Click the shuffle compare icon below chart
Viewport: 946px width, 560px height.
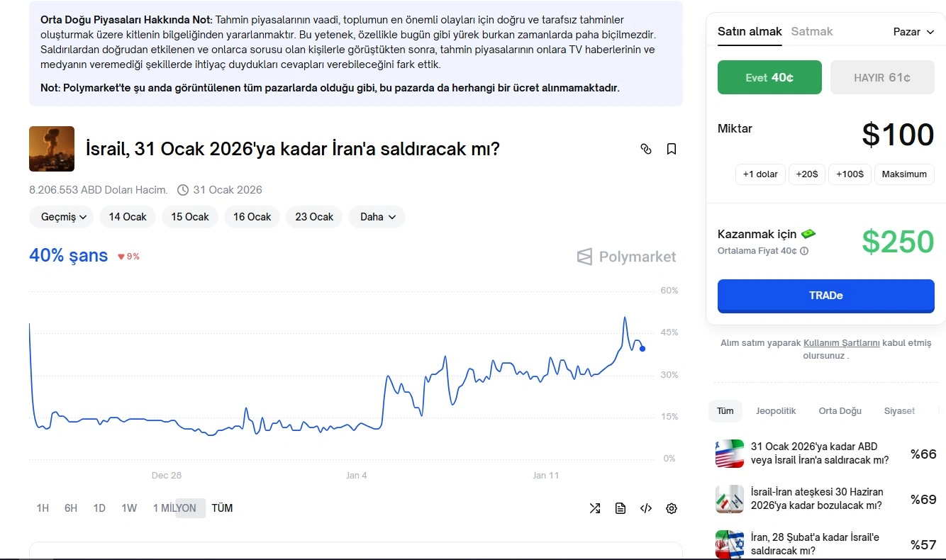tap(595, 508)
